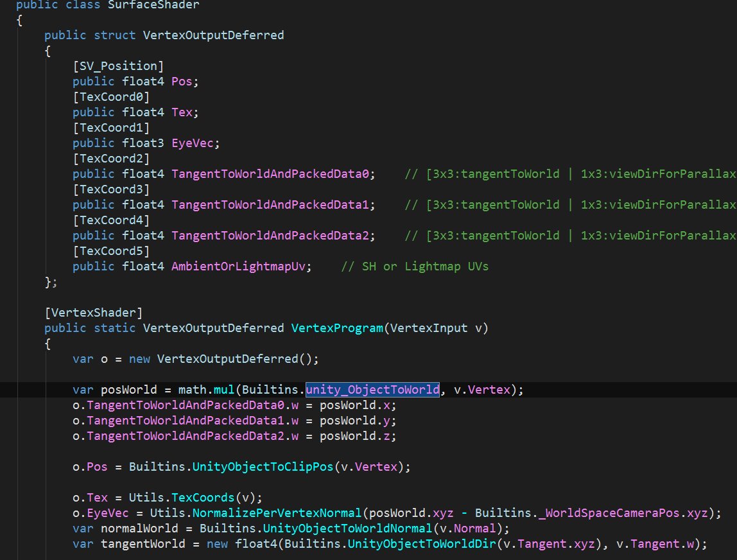
Task: Click the [TexCoord5] attribute
Action: point(111,251)
